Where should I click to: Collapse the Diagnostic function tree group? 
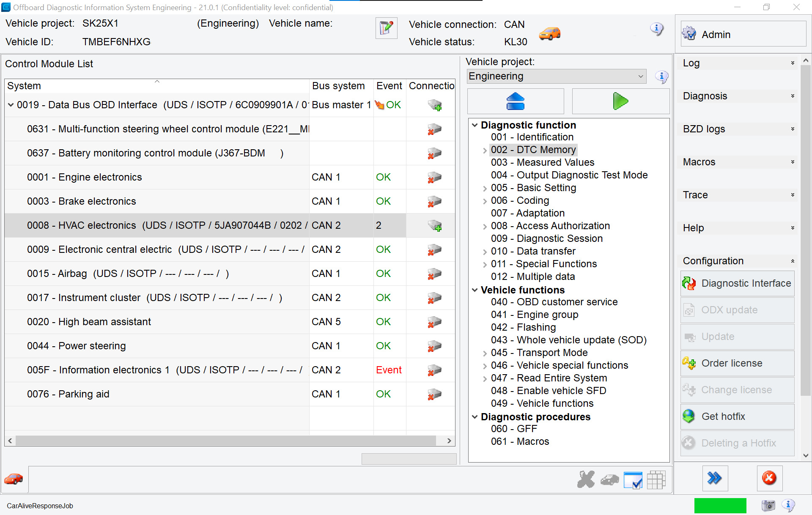[x=475, y=125]
